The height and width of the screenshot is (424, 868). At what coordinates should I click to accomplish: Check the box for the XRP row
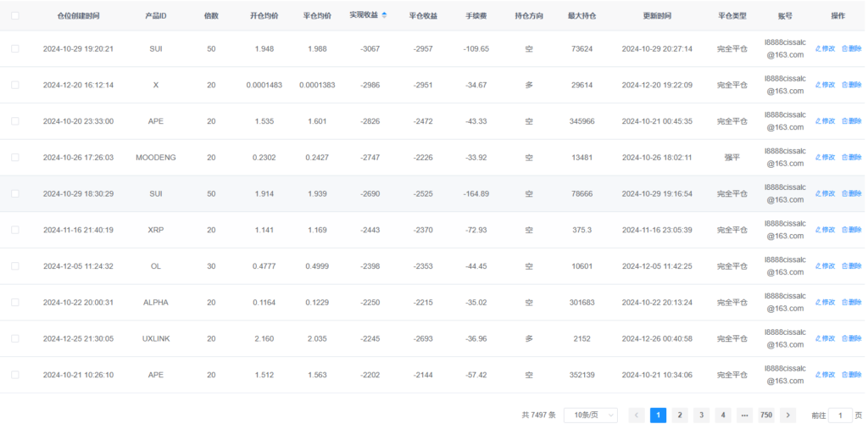15,230
